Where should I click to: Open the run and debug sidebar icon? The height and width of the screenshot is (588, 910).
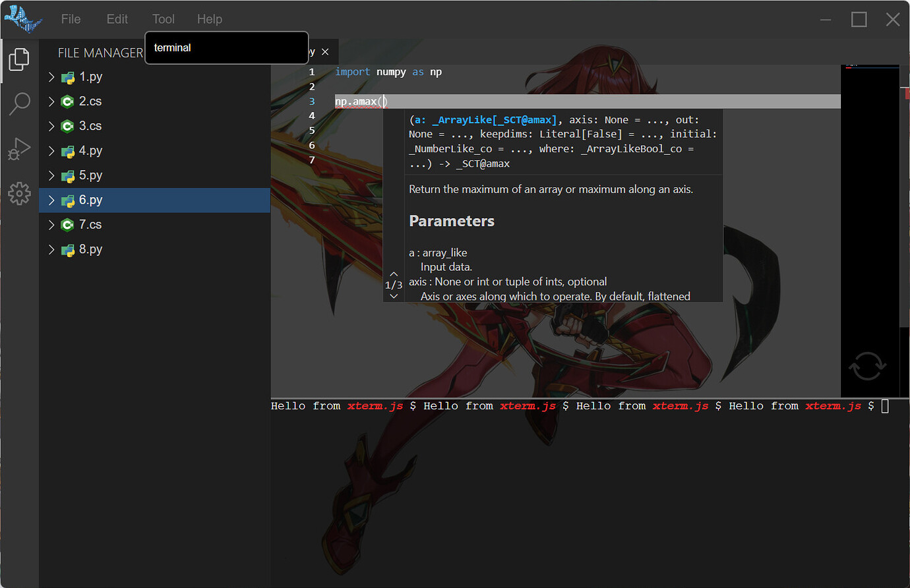pyautogui.click(x=19, y=148)
